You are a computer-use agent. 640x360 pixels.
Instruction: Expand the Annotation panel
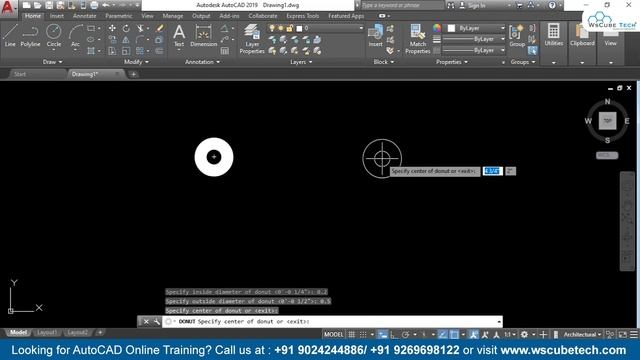202,62
